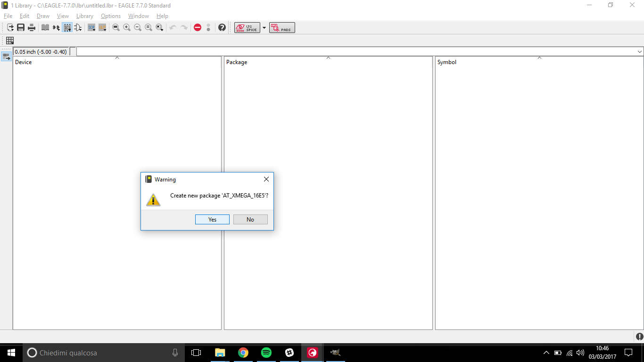Click the Redo arrow icon
The width and height of the screenshot is (644, 362).
tap(184, 27)
